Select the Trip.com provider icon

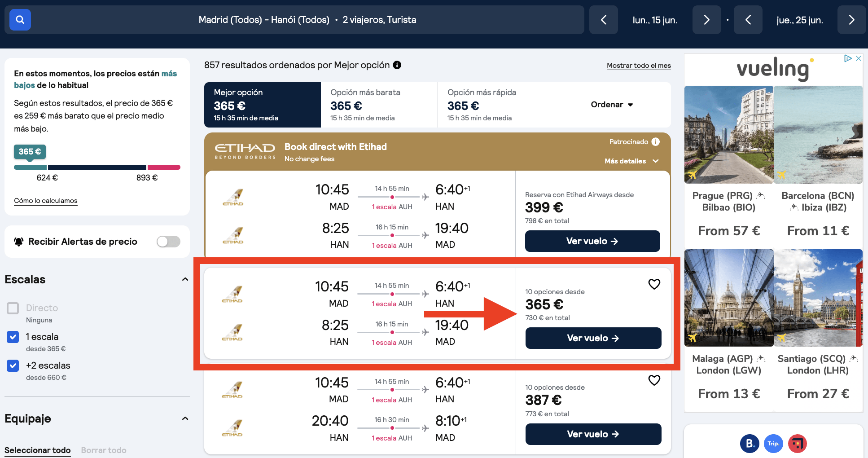pyautogui.click(x=773, y=444)
